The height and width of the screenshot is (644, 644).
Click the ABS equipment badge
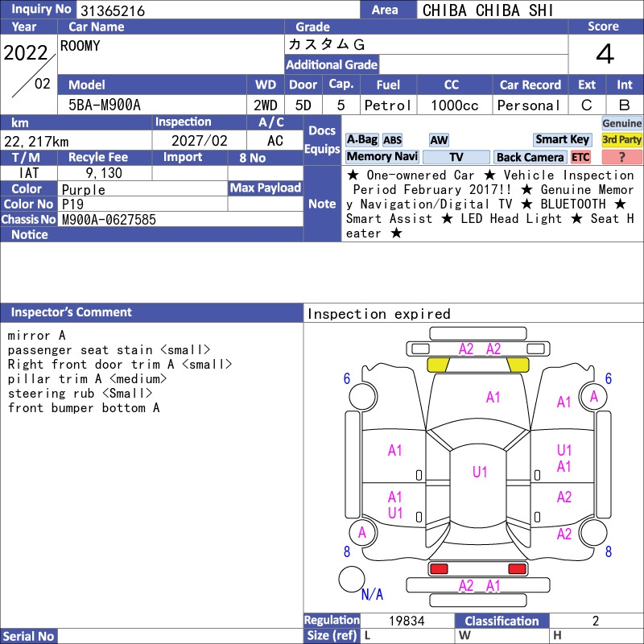click(x=392, y=140)
